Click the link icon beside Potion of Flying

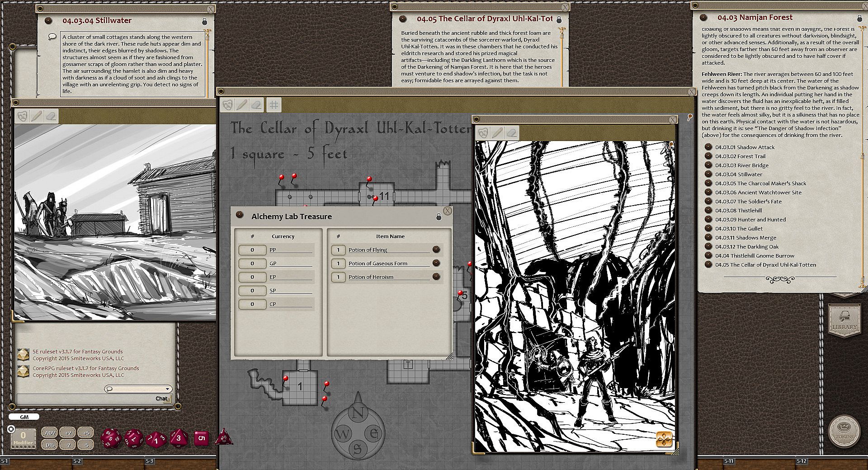coord(436,249)
